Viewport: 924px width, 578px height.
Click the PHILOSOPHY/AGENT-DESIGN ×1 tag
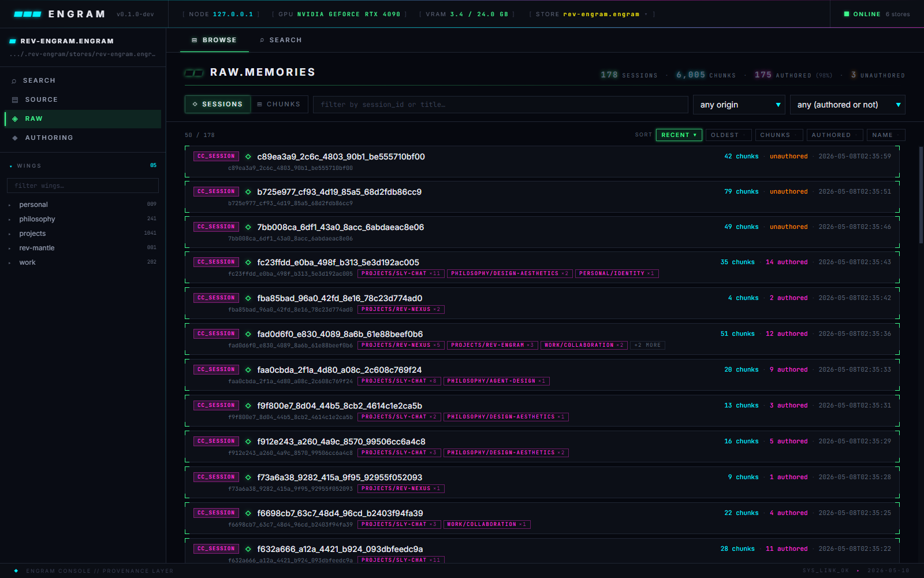(496, 381)
